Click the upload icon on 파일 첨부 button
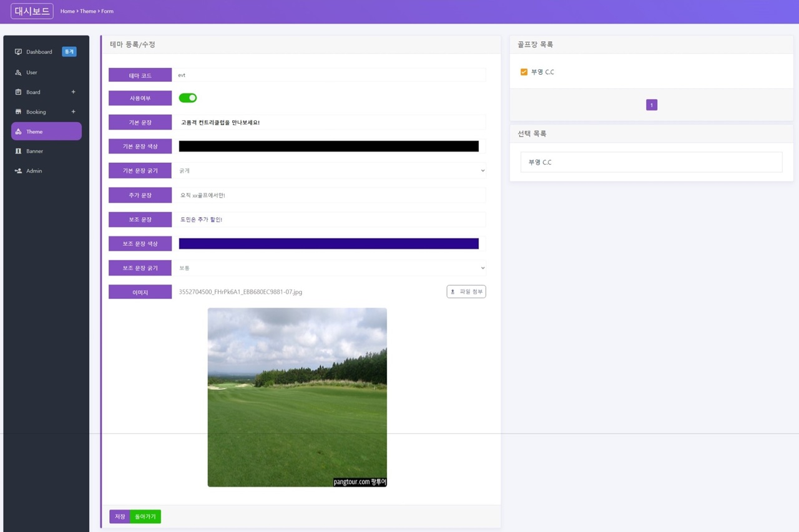Screen dimensions: 799x532 tap(453, 292)
